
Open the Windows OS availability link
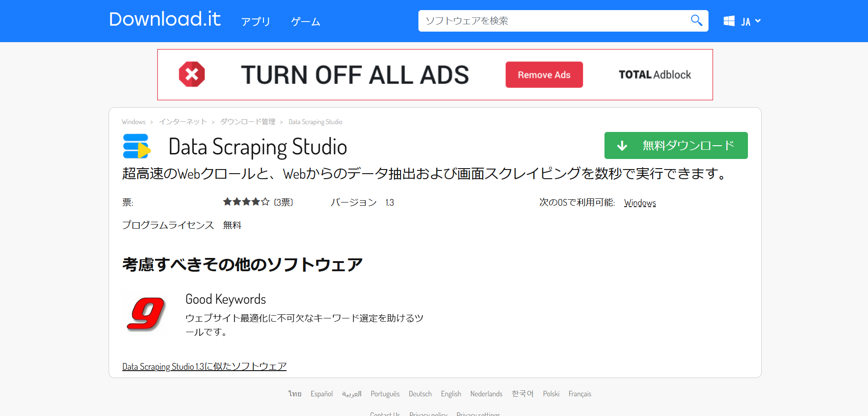pyautogui.click(x=639, y=203)
